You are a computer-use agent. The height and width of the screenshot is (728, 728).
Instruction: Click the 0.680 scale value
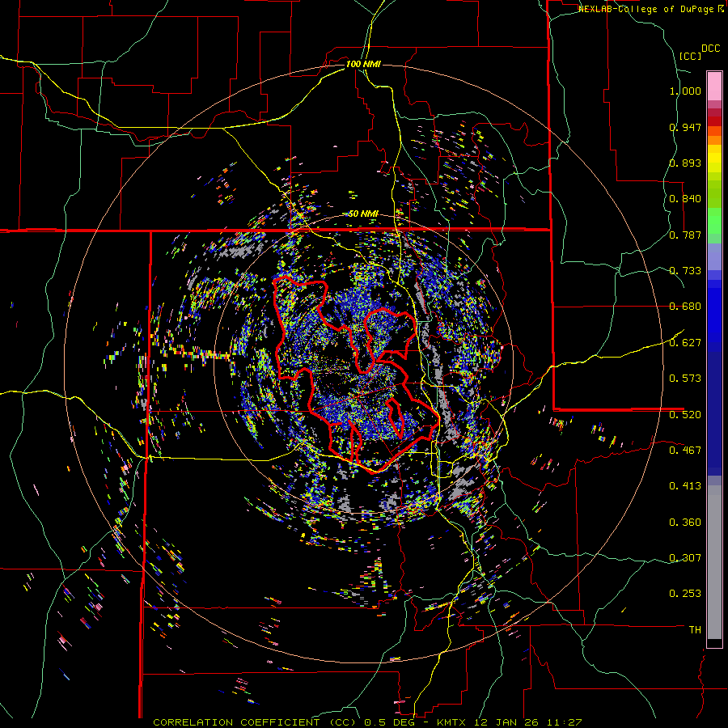(685, 307)
